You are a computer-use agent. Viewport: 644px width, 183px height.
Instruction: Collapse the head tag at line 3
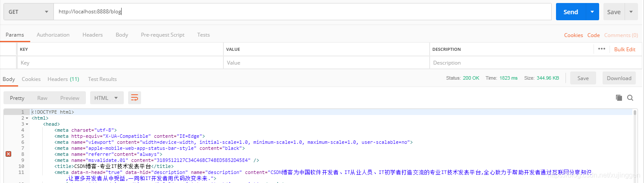point(27,124)
